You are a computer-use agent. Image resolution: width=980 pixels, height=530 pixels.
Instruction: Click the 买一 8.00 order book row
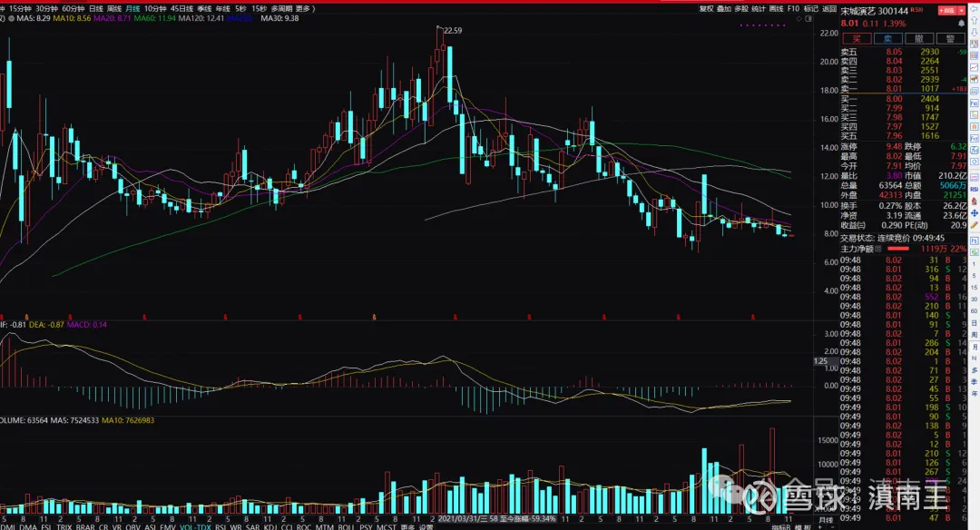coord(904,99)
